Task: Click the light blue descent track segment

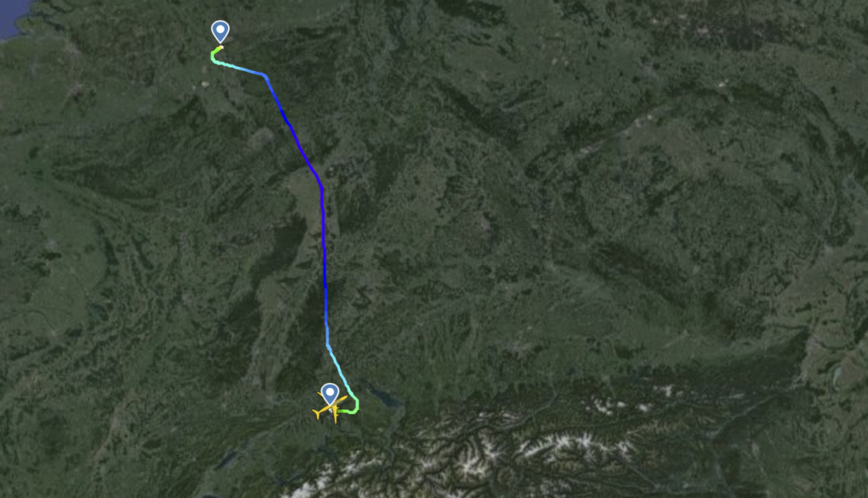Action: pyautogui.click(x=339, y=365)
